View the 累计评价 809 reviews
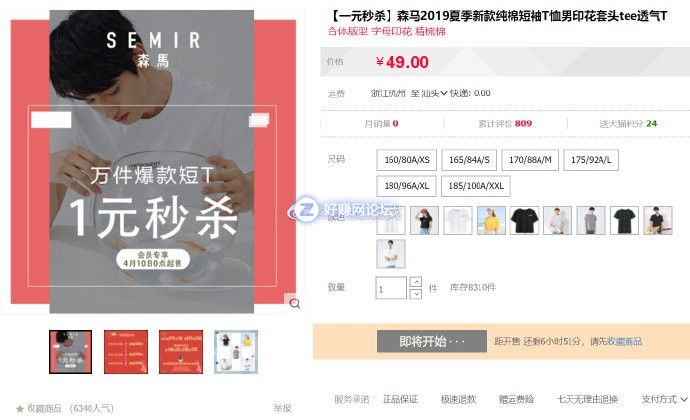690x420 pixels. pos(505,124)
